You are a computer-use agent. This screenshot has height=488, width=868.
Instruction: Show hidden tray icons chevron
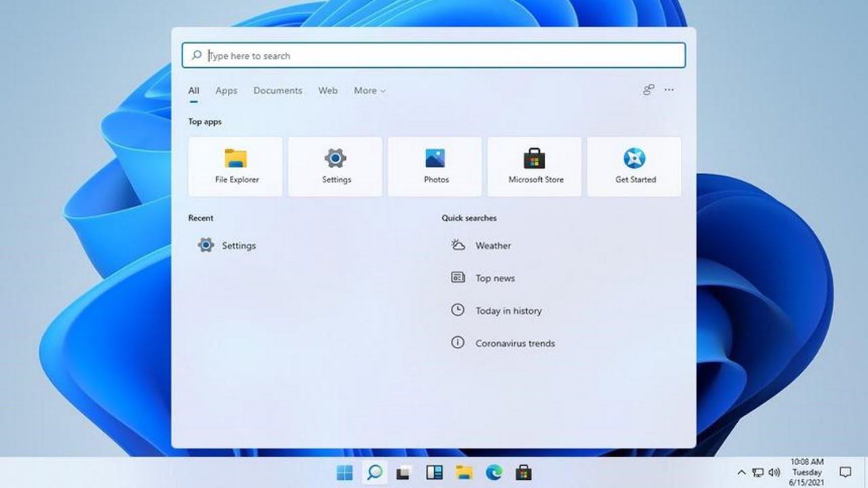click(741, 472)
